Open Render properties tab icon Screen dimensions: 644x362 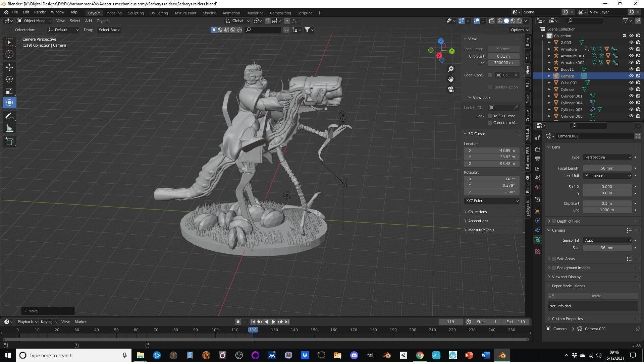tap(538, 149)
